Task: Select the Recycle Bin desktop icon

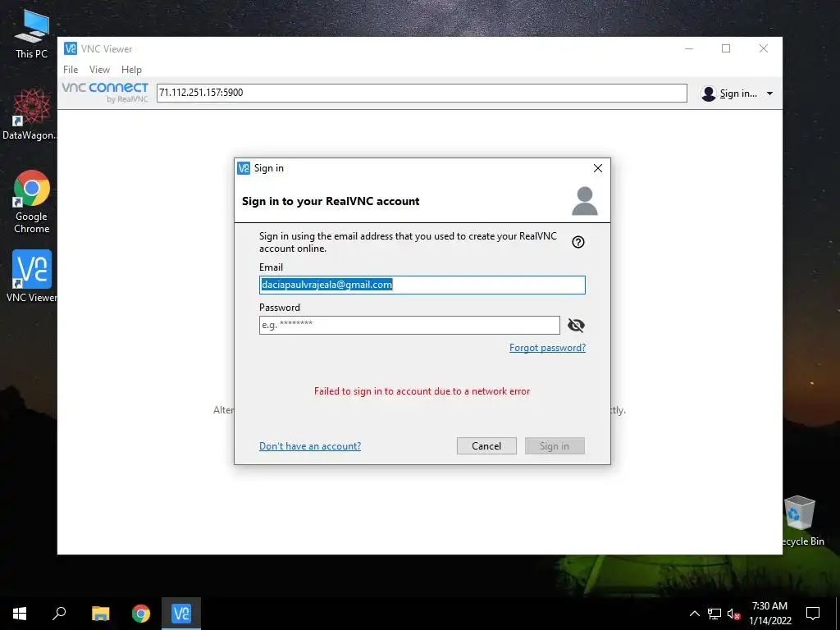Action: (801, 521)
